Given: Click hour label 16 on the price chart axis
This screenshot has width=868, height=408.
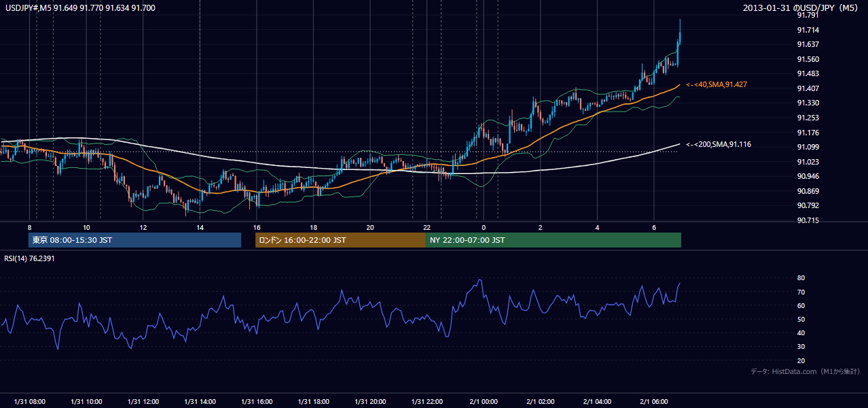Looking at the screenshot, I should (x=257, y=227).
